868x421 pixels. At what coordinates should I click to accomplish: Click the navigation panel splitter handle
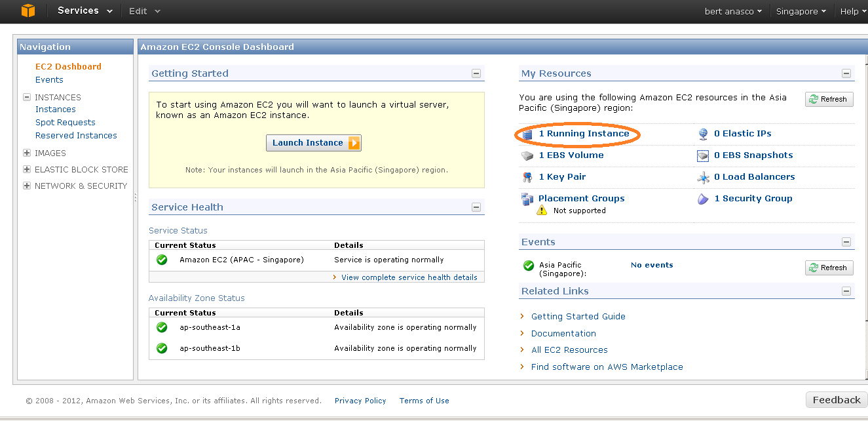(x=136, y=197)
